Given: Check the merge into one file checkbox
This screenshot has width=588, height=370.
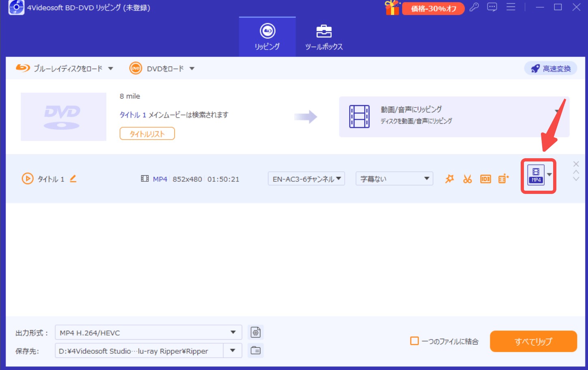Looking at the screenshot, I should pyautogui.click(x=414, y=341).
